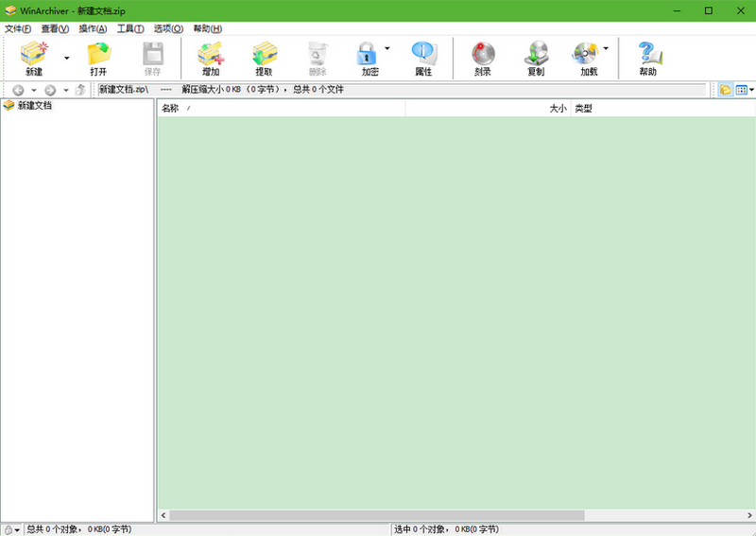This screenshot has height=536, width=756.
Task: Click the view mode grid icon
Action: (x=742, y=89)
